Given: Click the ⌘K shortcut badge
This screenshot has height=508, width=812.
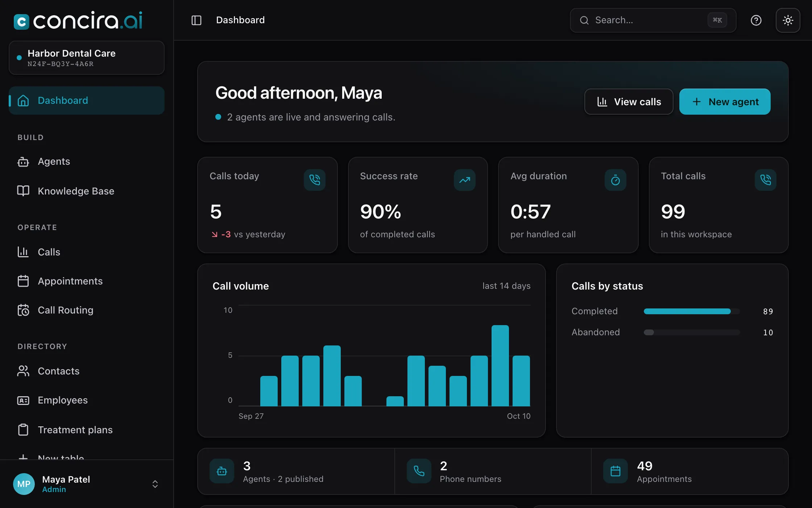Looking at the screenshot, I should pyautogui.click(x=717, y=20).
